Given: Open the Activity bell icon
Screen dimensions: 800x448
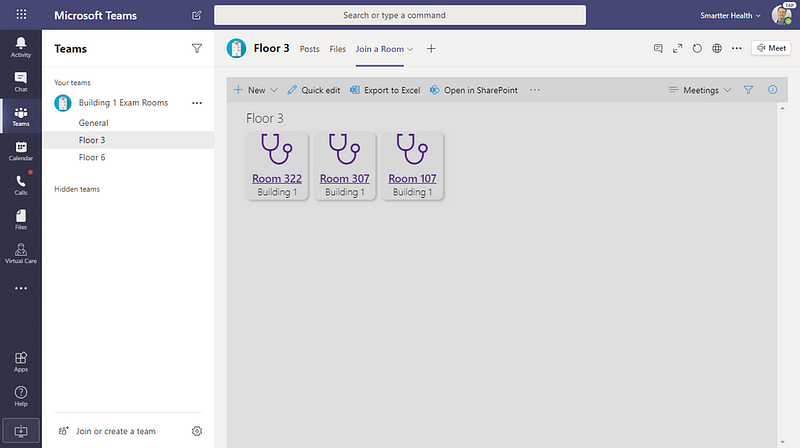Looking at the screenshot, I should (21, 47).
